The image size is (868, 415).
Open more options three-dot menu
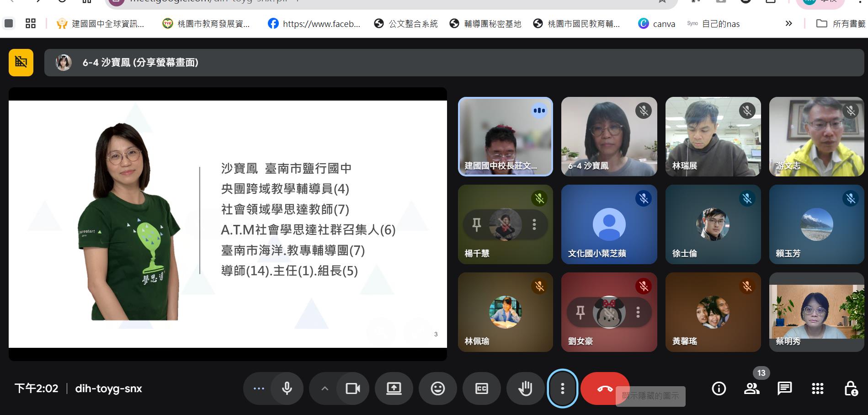click(x=562, y=388)
